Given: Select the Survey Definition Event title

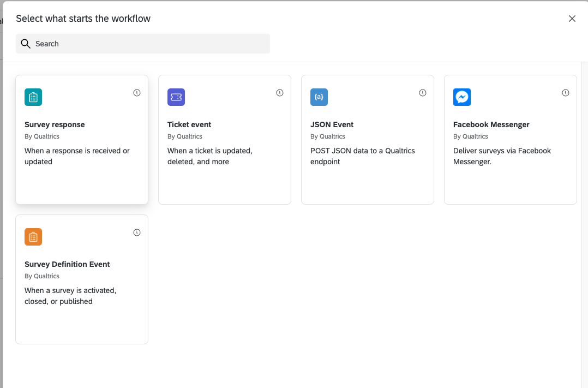Looking at the screenshot, I should click(67, 264).
